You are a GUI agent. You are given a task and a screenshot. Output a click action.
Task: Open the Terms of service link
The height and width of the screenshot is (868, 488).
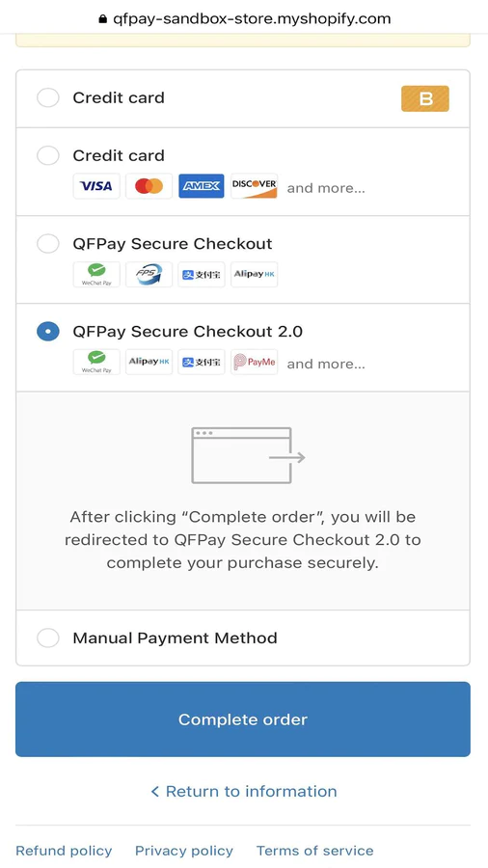[314, 851]
